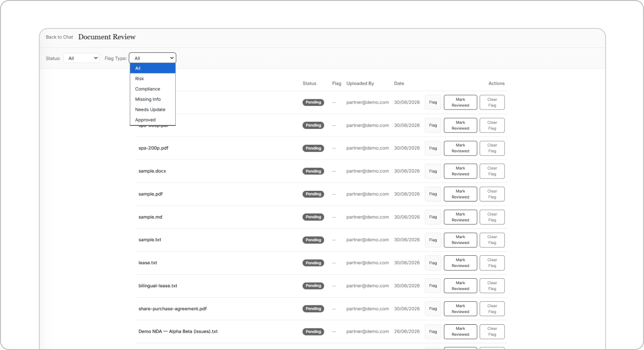Image resolution: width=644 pixels, height=350 pixels.
Task: Flag the lease.txt document
Action: tap(433, 263)
